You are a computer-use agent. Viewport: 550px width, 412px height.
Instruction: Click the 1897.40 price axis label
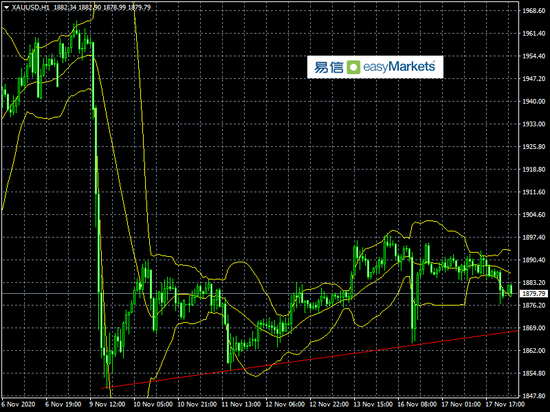(x=534, y=237)
